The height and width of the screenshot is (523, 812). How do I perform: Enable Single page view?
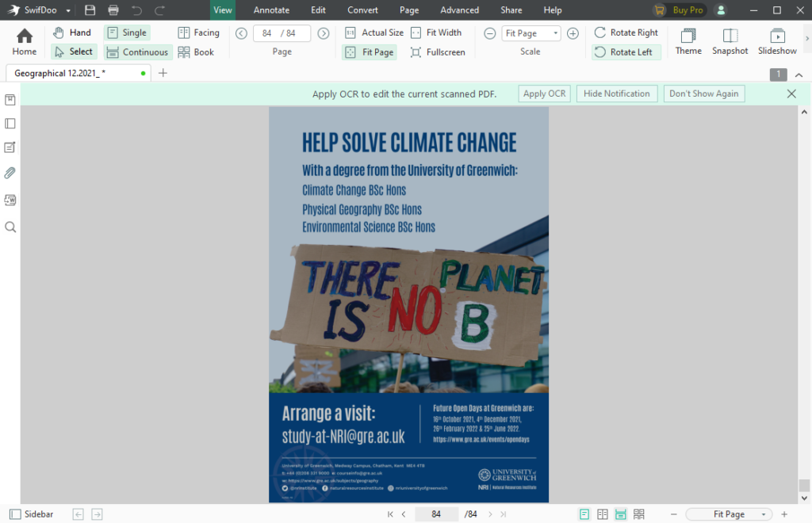click(128, 32)
